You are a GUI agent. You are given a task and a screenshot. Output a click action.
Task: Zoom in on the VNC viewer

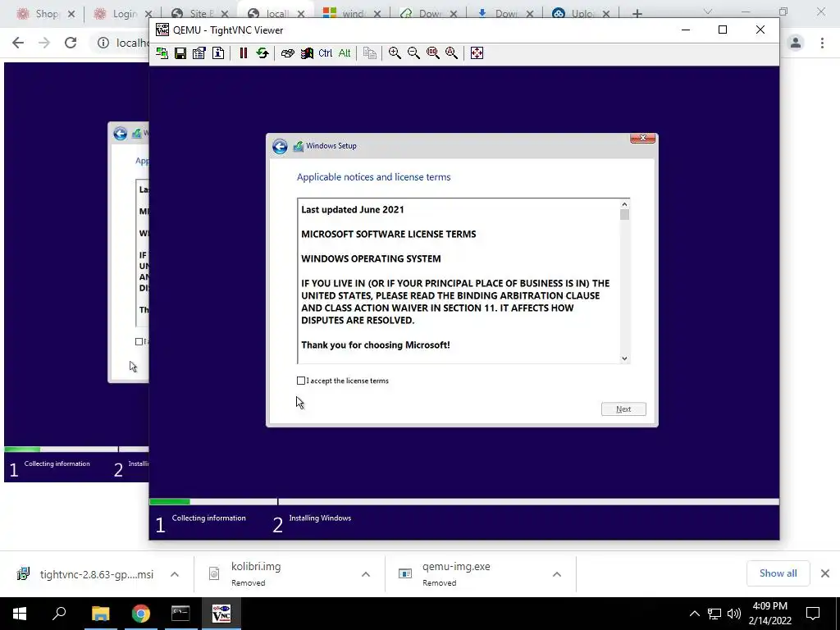(395, 53)
